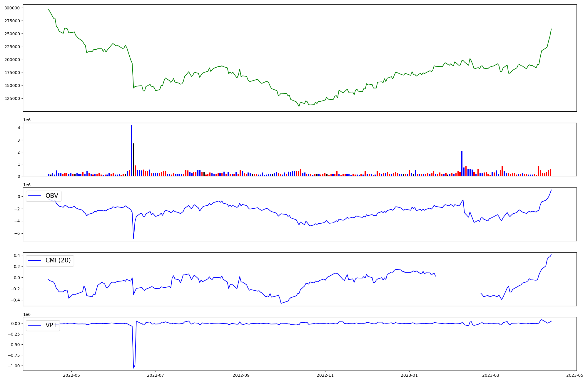This screenshot has width=588, height=382.
Task: Click the 2022-09 x-axis date label
Action: [x=241, y=375]
